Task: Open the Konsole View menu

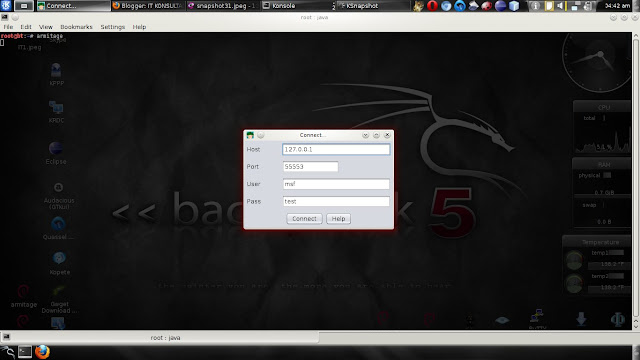Action: pos(46,27)
